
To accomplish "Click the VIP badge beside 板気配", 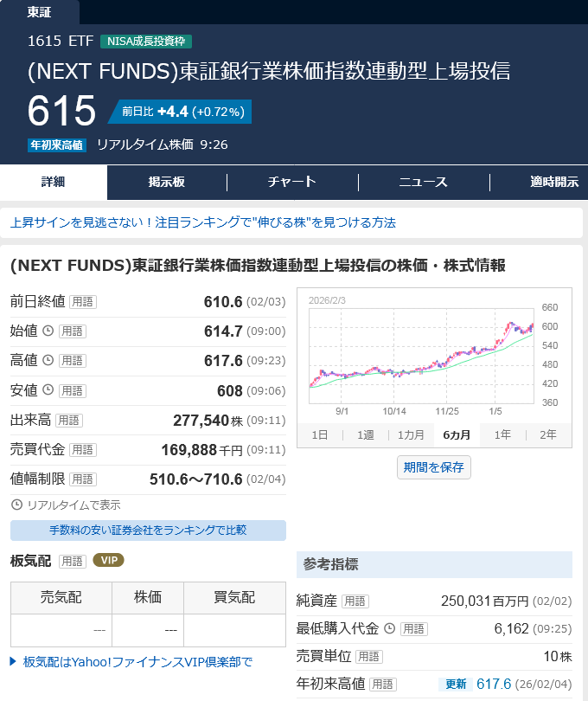I will coord(108,560).
